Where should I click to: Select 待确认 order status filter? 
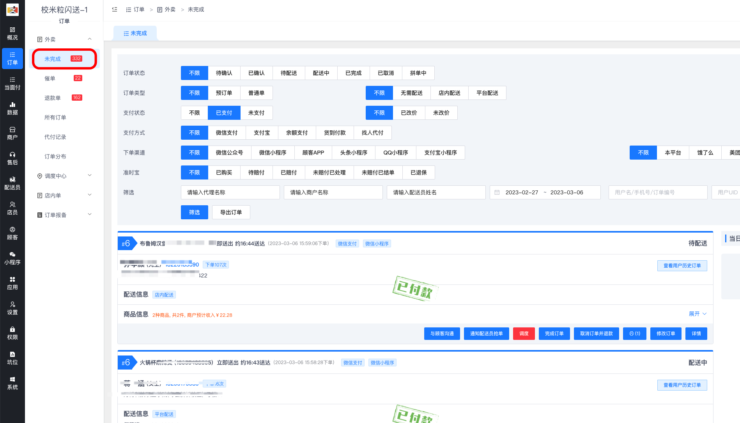[226, 73]
